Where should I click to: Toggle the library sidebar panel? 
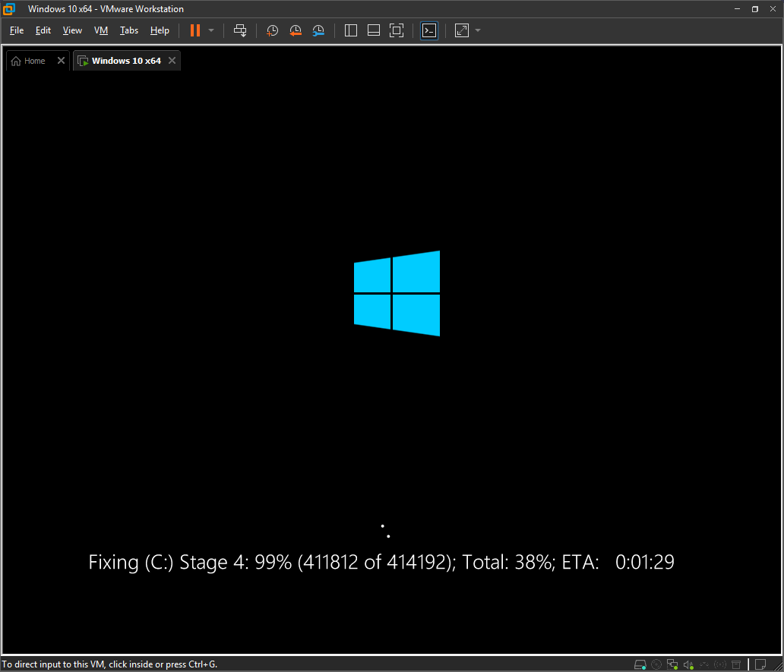351,30
